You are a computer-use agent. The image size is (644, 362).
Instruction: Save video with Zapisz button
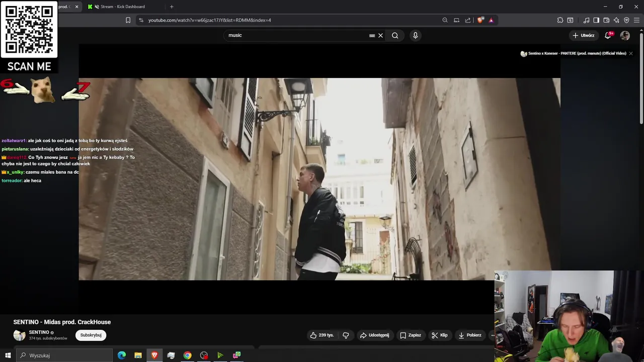point(411,335)
